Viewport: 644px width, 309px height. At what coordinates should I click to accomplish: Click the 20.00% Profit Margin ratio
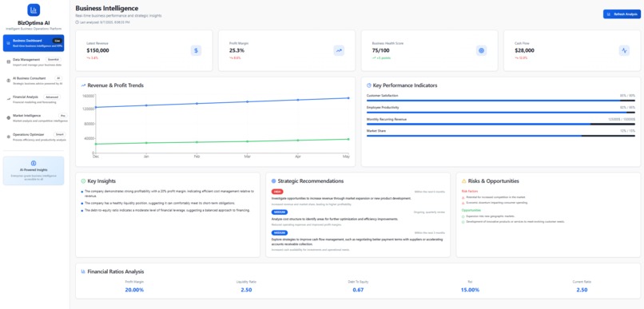pos(134,290)
